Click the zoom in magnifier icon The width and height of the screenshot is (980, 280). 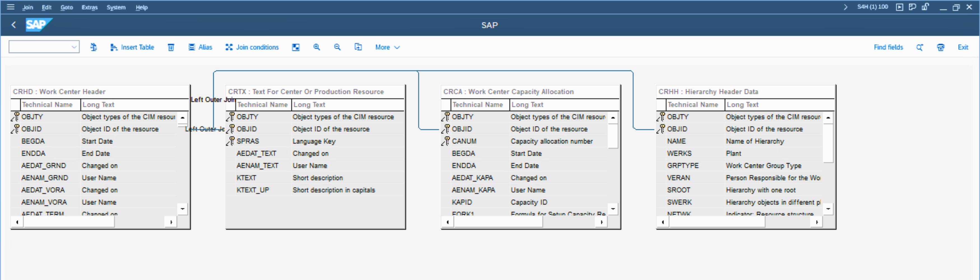(316, 47)
